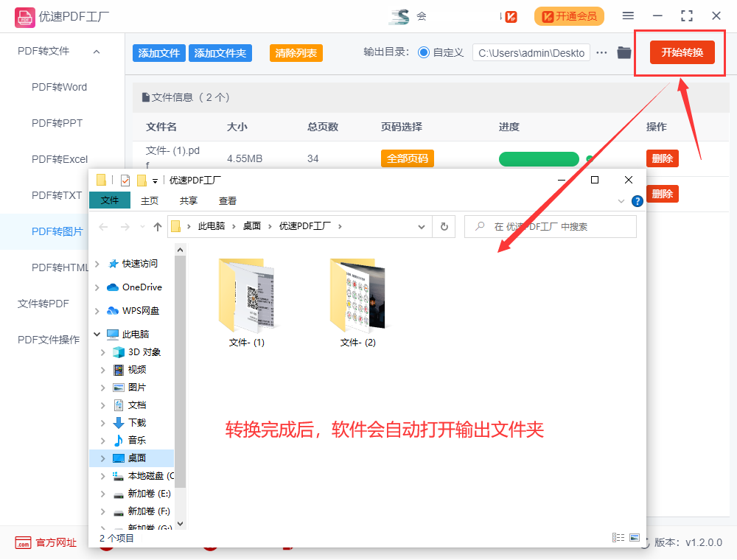
Task: Delete 文件- (1).pdf row with 删除
Action: (x=663, y=159)
